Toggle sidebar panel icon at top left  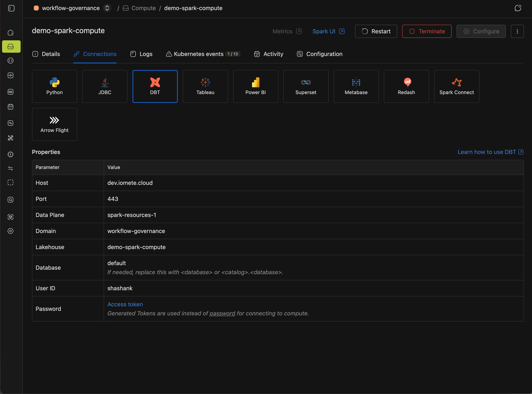11,8
